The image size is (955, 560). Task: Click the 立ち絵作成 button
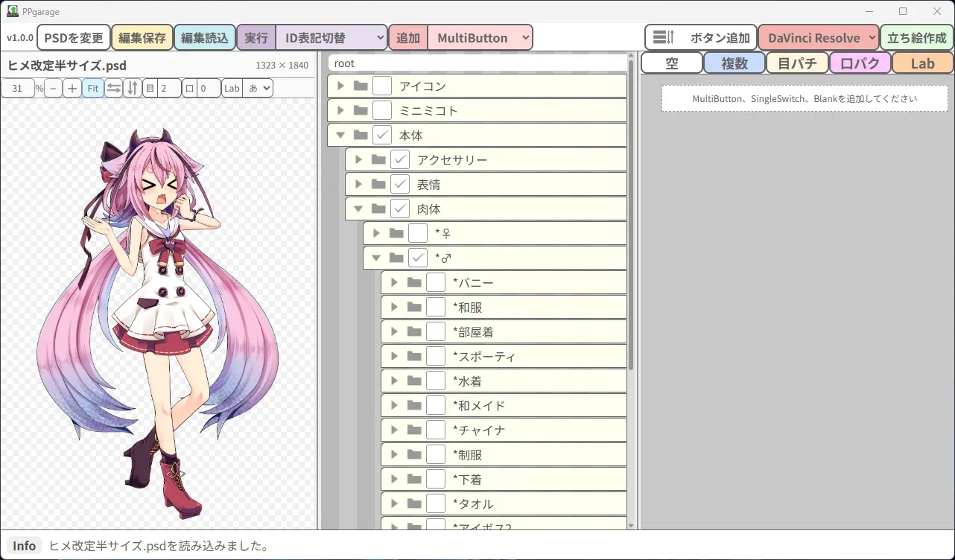coord(917,37)
